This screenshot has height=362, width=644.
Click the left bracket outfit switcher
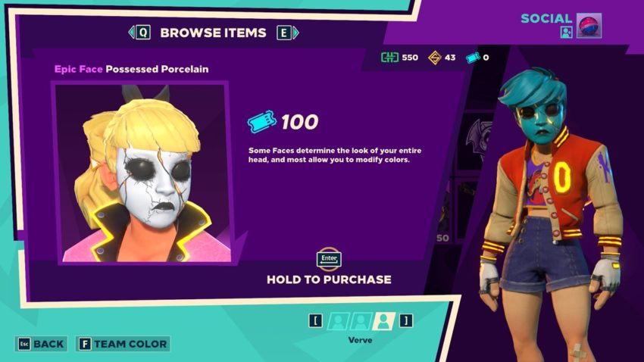click(315, 320)
